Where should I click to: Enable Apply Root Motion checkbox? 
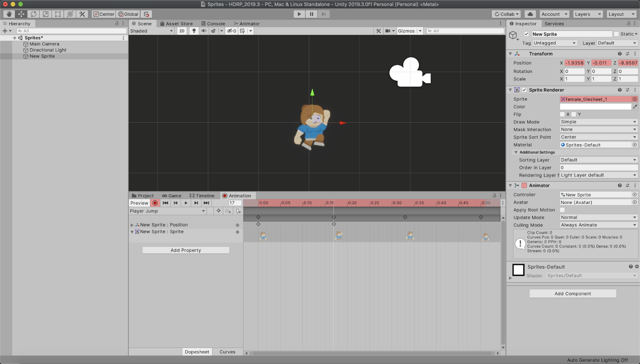click(x=562, y=210)
